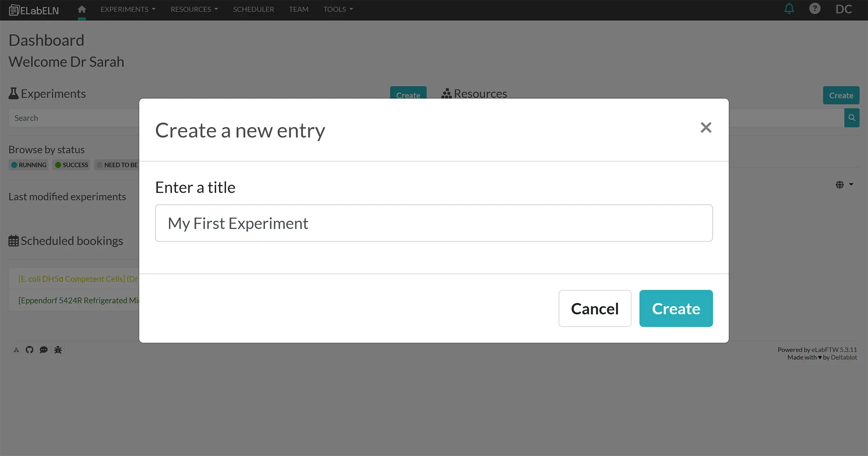Open the chat bubble icon in the footer
Viewport: 868px width, 456px height.
(44, 350)
